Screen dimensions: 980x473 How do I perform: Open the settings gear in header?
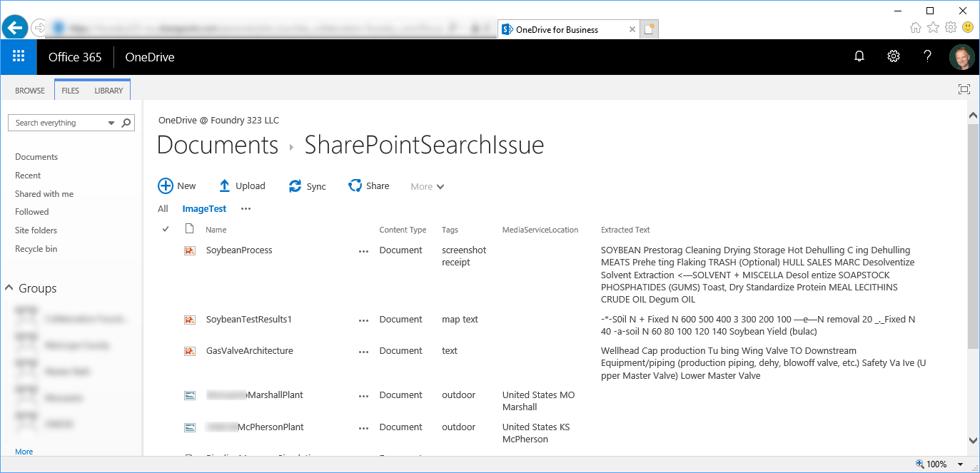893,57
